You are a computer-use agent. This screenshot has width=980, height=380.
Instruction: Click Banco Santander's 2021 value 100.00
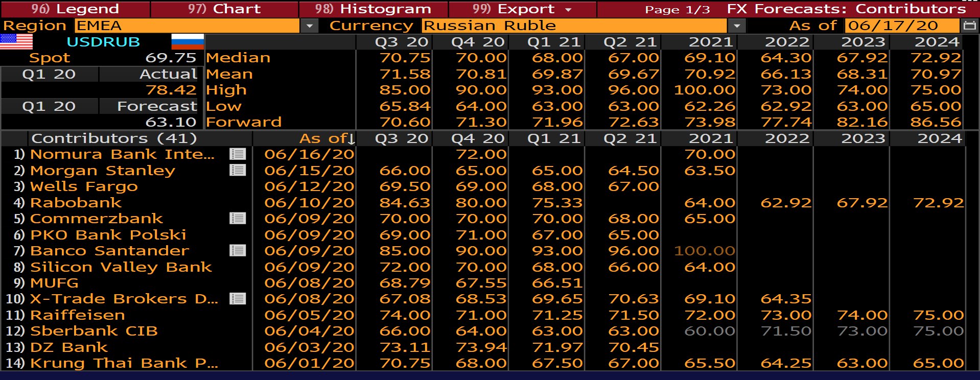point(705,251)
